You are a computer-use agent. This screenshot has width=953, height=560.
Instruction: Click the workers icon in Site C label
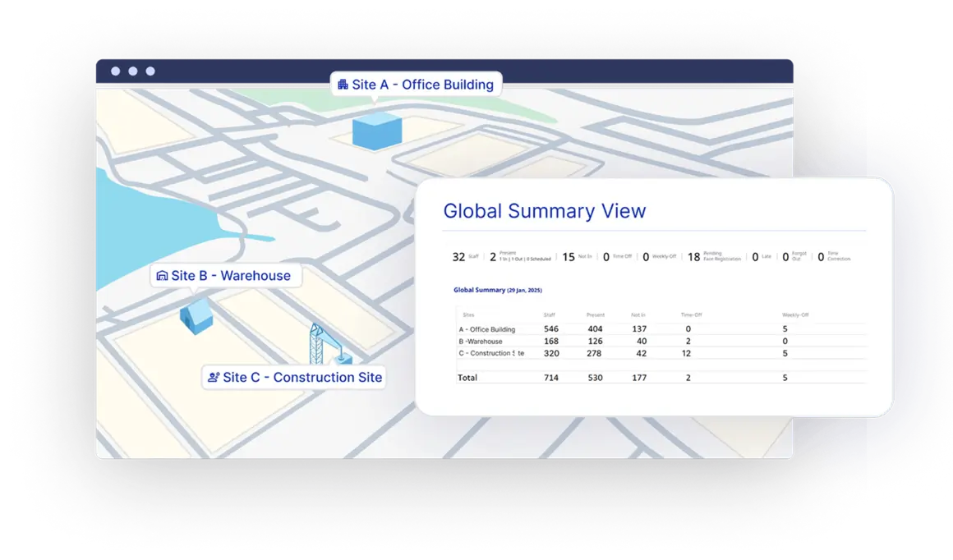pyautogui.click(x=214, y=377)
